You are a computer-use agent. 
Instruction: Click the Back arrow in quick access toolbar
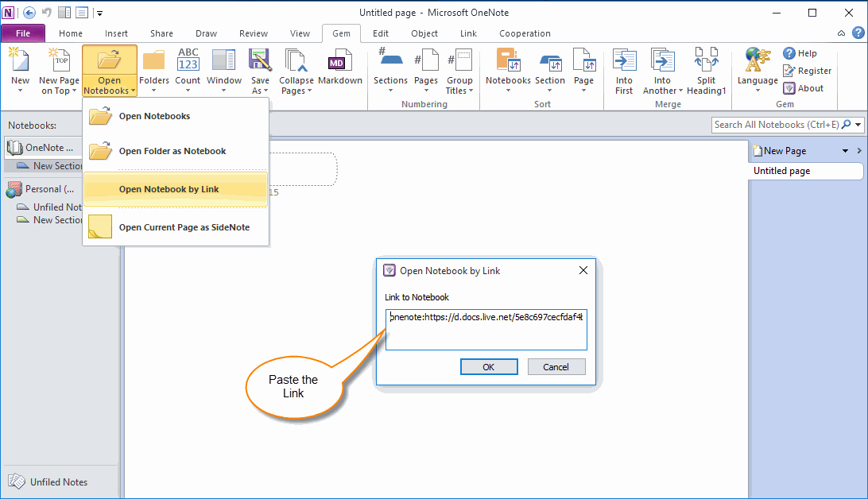[29, 12]
